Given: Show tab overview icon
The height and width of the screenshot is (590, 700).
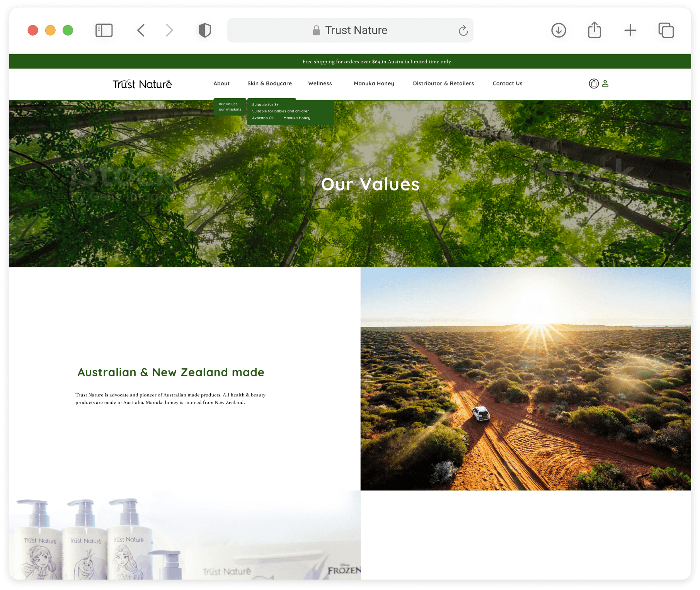Looking at the screenshot, I should pyautogui.click(x=666, y=30).
